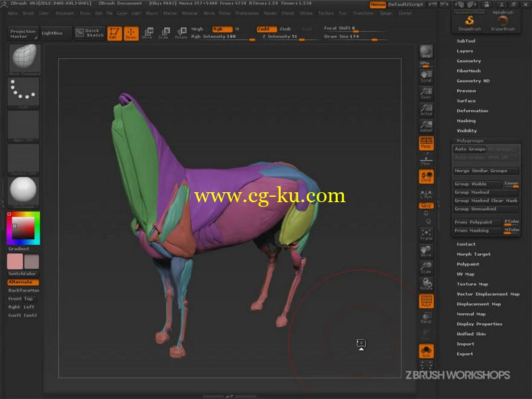
Task: Open the stroke type dots thumbnail
Action: point(23,92)
